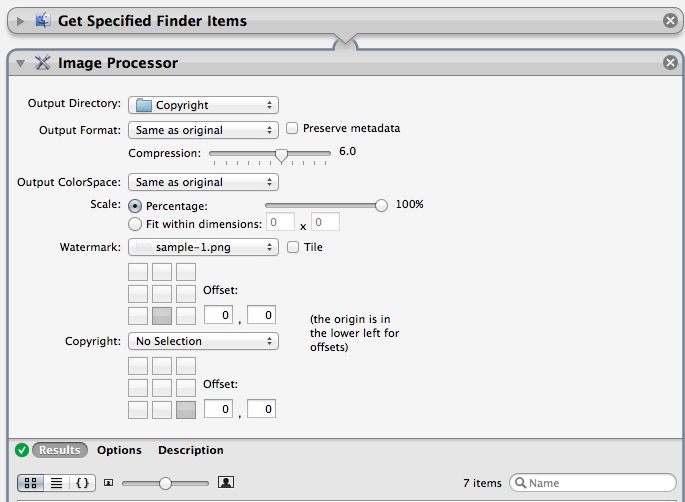Set watermark position to top-left grid cell
This screenshot has width=685, height=502.
coord(138,272)
